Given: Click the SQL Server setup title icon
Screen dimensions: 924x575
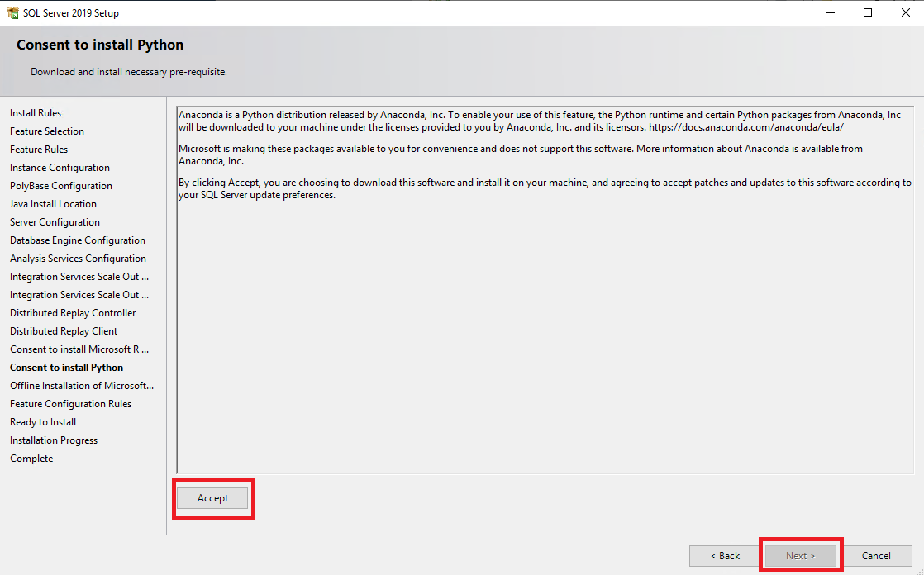Looking at the screenshot, I should pyautogui.click(x=12, y=12).
